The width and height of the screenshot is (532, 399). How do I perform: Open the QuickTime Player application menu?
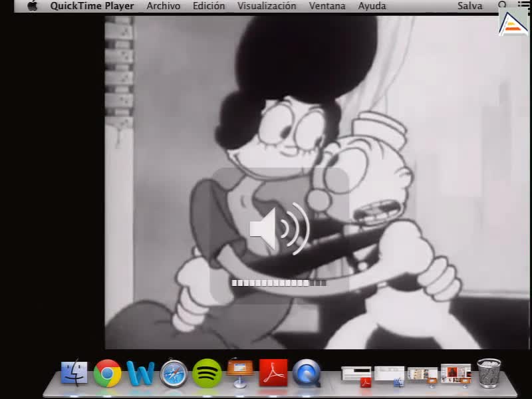pyautogui.click(x=92, y=6)
